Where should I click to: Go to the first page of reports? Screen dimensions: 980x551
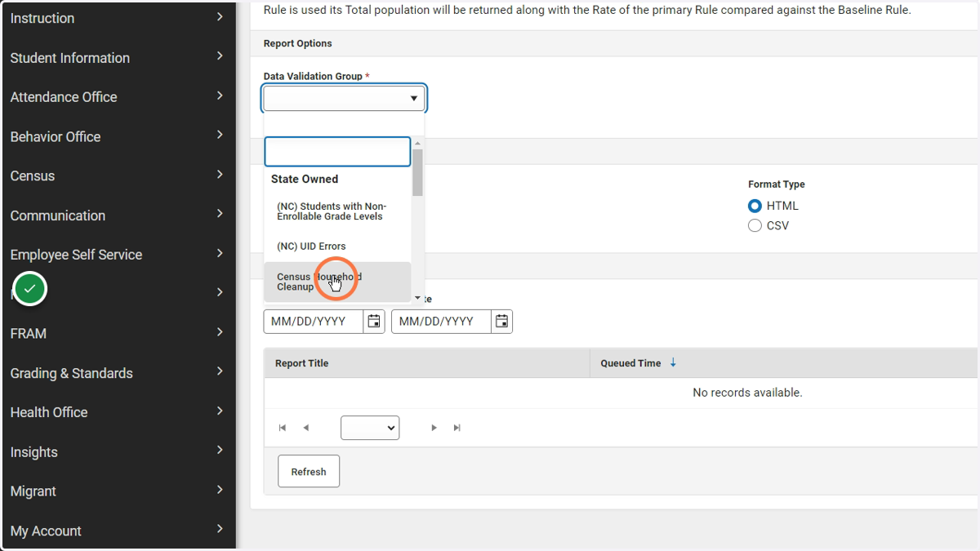[283, 428]
